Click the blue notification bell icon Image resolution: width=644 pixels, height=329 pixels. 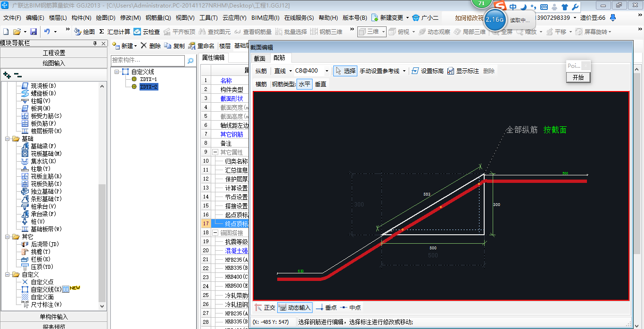(613, 17)
